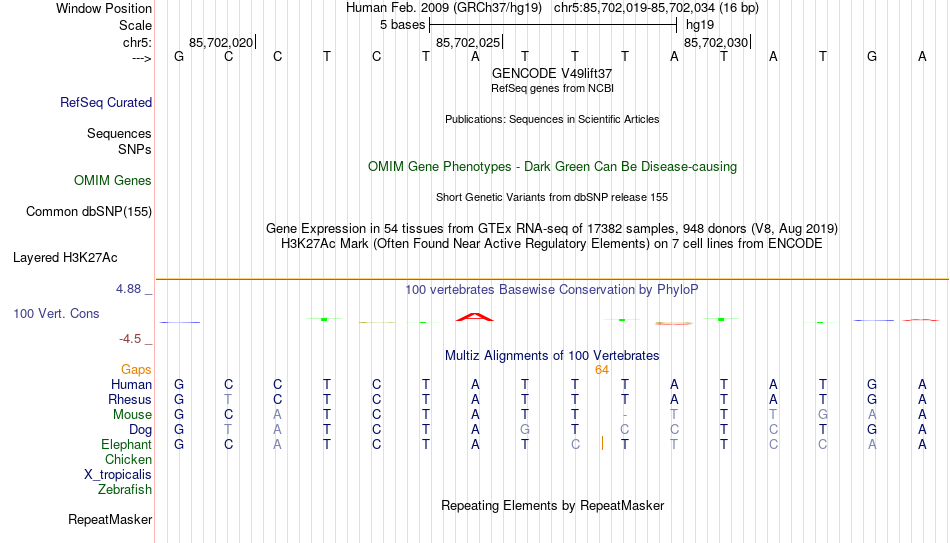
Task: Click the red PhyloP conservation peak
Action: (475, 317)
